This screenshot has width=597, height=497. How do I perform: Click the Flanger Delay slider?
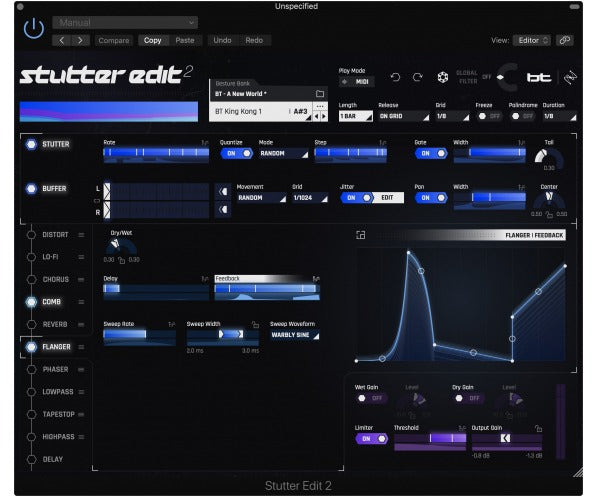coord(156,292)
